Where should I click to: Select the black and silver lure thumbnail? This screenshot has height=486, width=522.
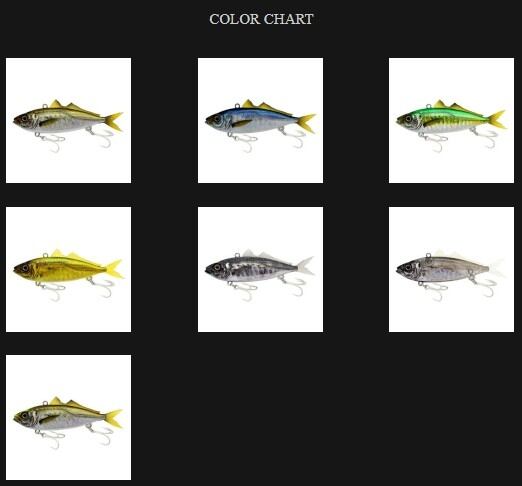tap(260, 269)
